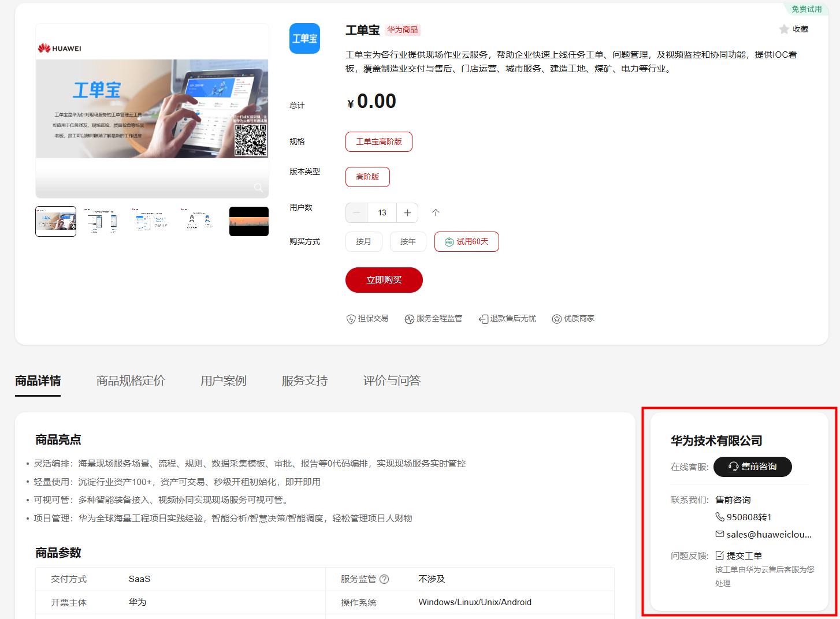Click the 担保交易 shield icon

[x=351, y=319]
